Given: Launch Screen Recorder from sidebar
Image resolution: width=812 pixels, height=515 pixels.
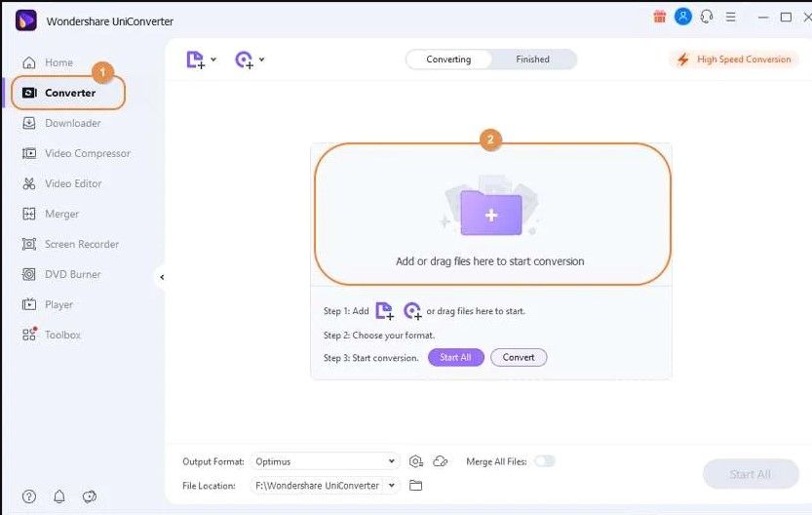Looking at the screenshot, I should pos(70,244).
